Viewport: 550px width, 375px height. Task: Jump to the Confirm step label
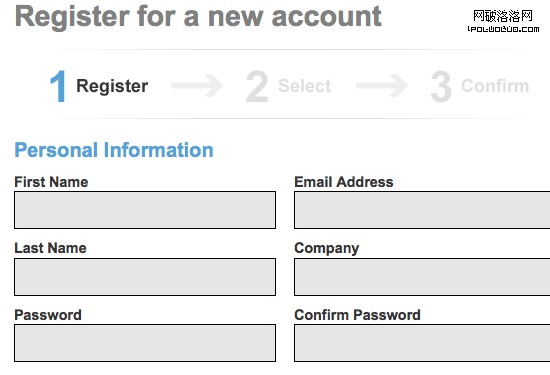pos(495,86)
